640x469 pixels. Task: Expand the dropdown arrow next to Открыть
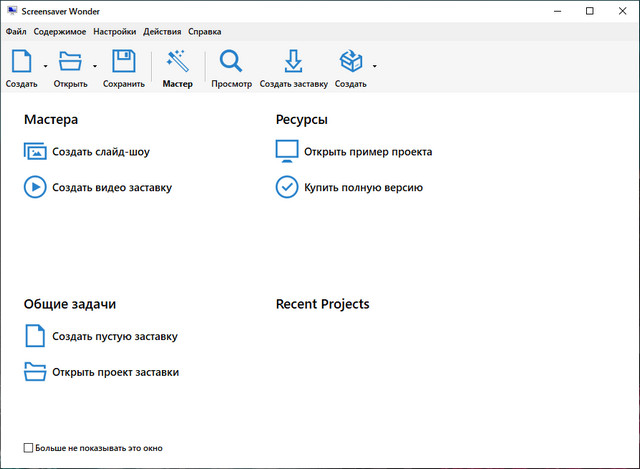(94, 67)
